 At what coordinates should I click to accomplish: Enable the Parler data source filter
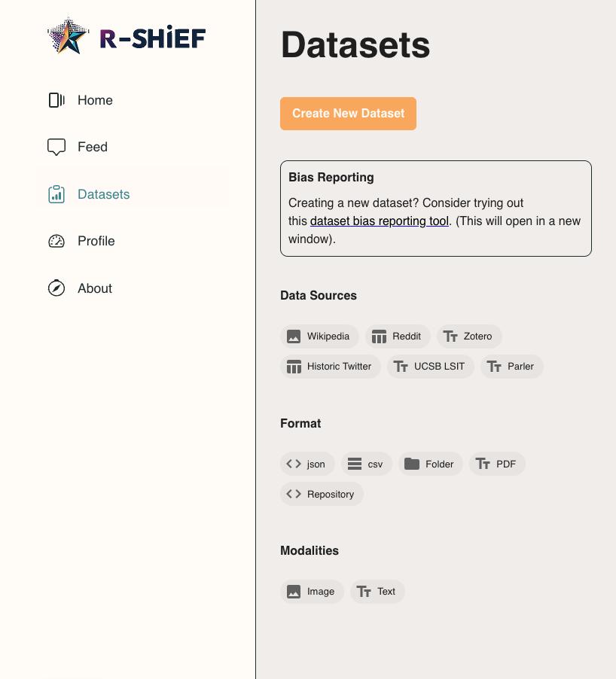point(512,367)
